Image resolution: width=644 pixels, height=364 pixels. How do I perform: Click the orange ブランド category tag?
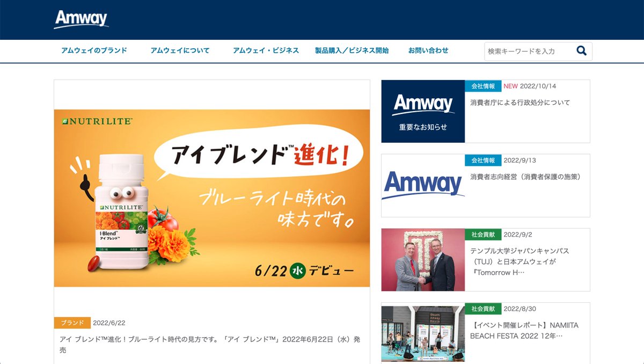click(72, 323)
